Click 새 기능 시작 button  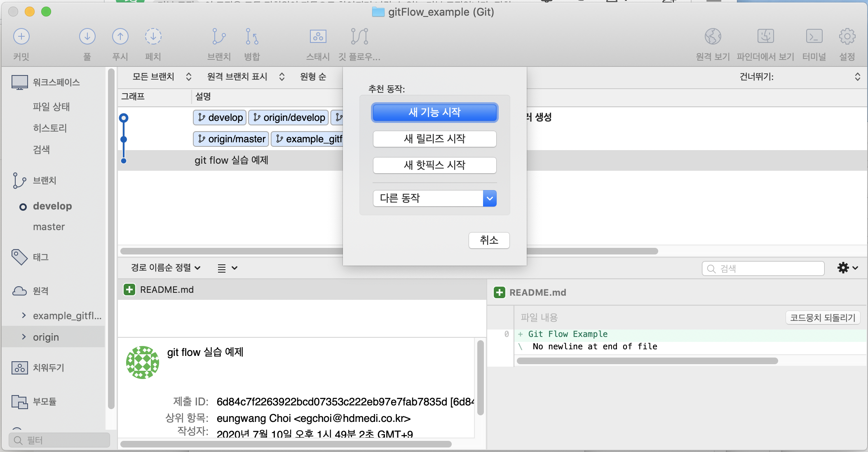pyautogui.click(x=434, y=113)
